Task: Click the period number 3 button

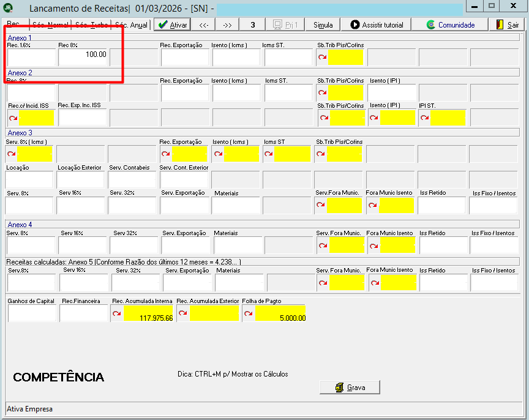Action: click(x=253, y=24)
